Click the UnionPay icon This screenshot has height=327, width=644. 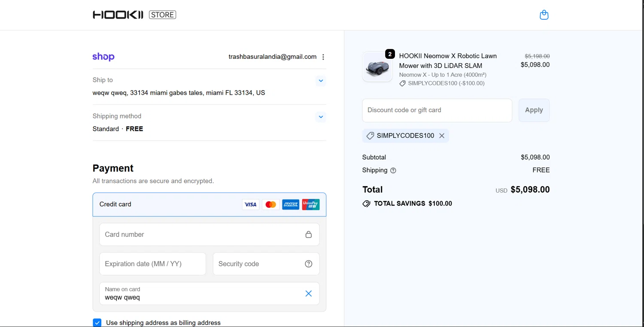(x=311, y=205)
